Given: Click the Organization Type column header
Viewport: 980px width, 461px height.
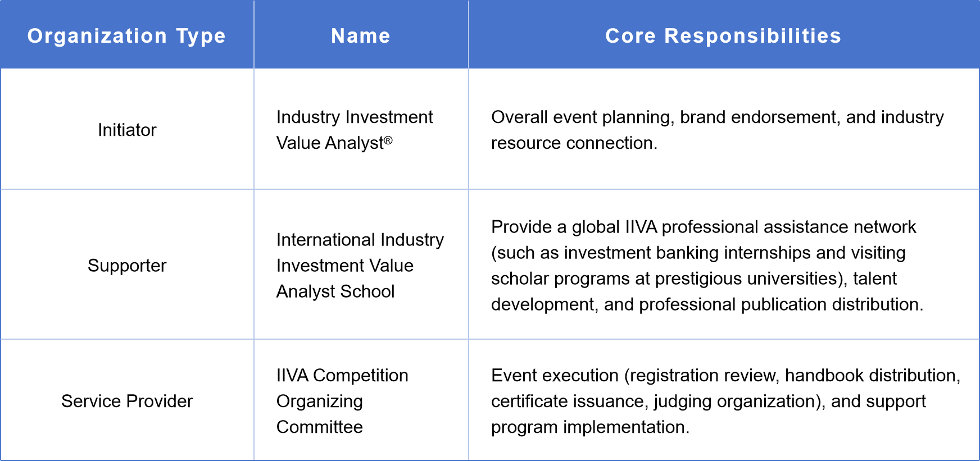Looking at the screenshot, I should (x=126, y=36).
